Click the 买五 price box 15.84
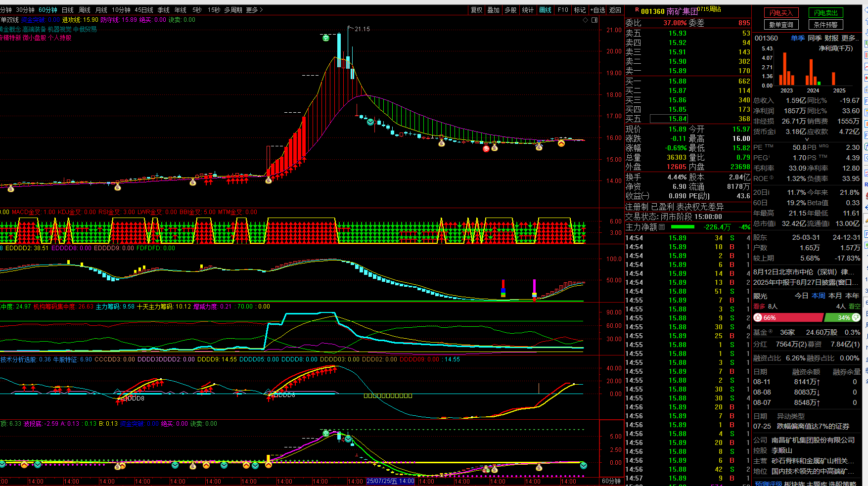The height and width of the screenshot is (486, 868). tap(669, 119)
